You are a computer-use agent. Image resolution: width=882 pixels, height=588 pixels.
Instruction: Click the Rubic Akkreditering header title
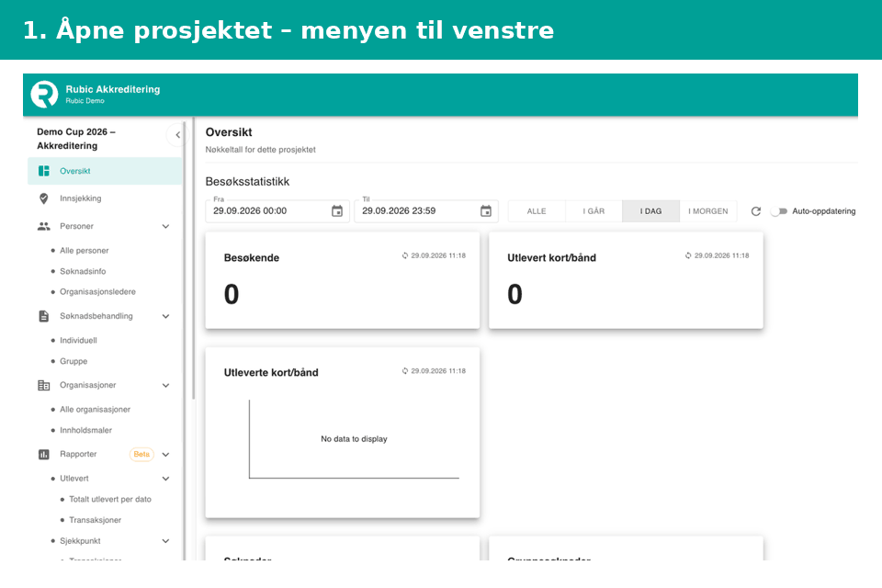pyautogui.click(x=112, y=89)
